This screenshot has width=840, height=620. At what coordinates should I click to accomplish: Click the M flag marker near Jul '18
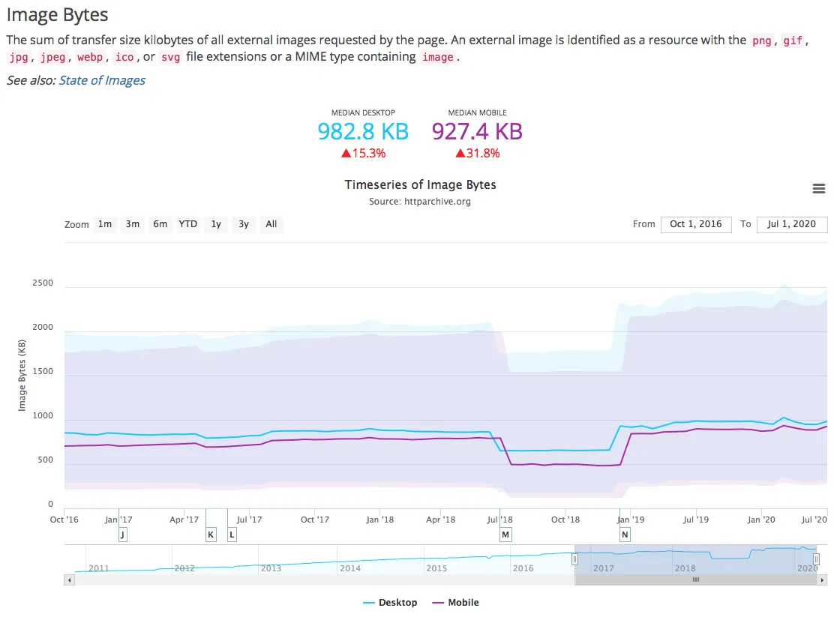pos(505,535)
